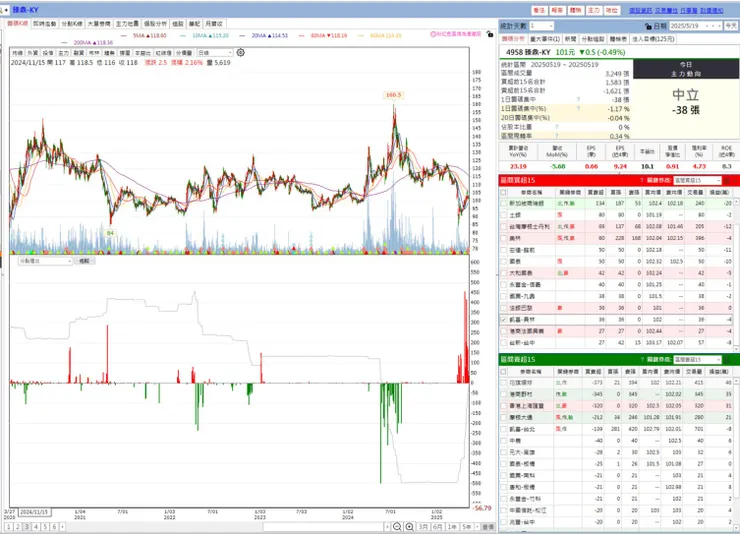Open 關鍵券商 dropdown in green 區間賣超15 header
The image size is (740, 534).
697,359
